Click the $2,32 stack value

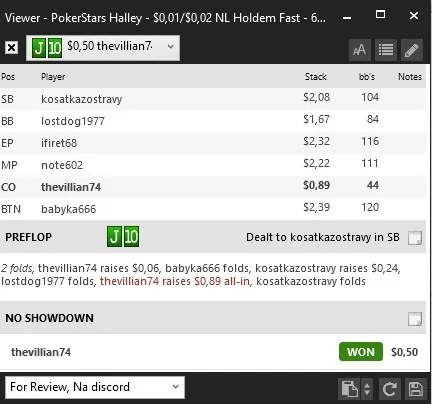pyautogui.click(x=316, y=141)
